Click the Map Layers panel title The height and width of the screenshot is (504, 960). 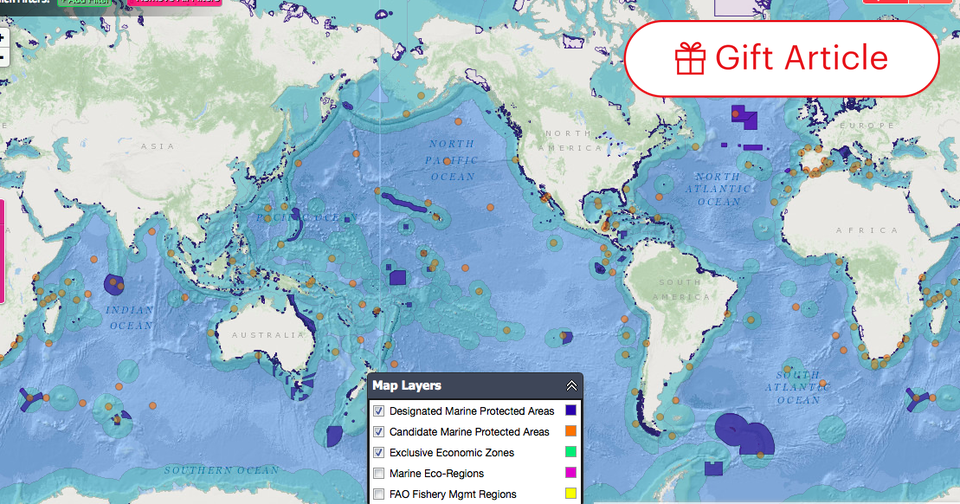(407, 385)
